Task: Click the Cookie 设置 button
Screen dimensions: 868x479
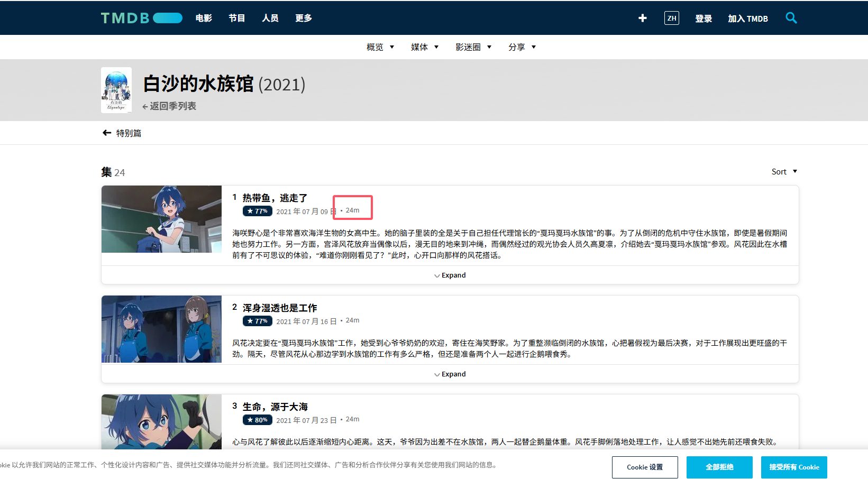Action: (645, 467)
